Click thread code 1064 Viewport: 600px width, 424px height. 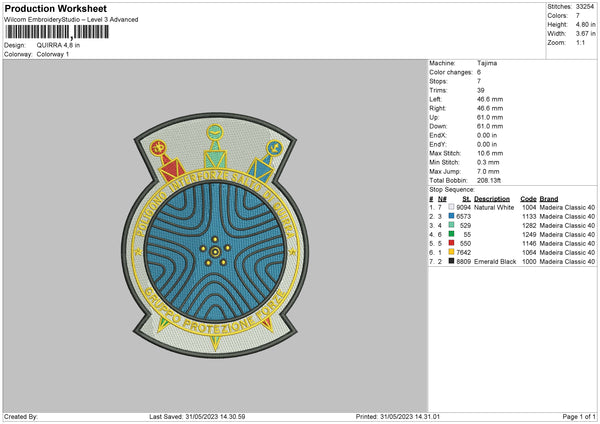point(529,253)
